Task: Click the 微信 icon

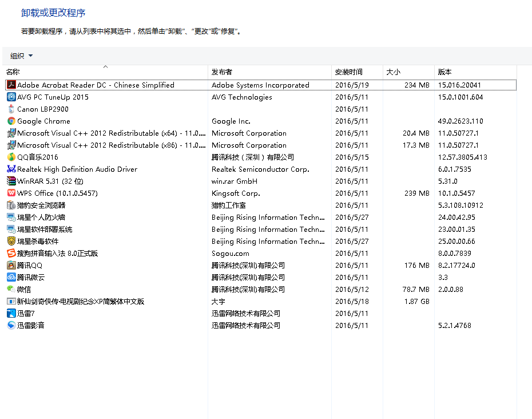Action: pyautogui.click(x=11, y=289)
